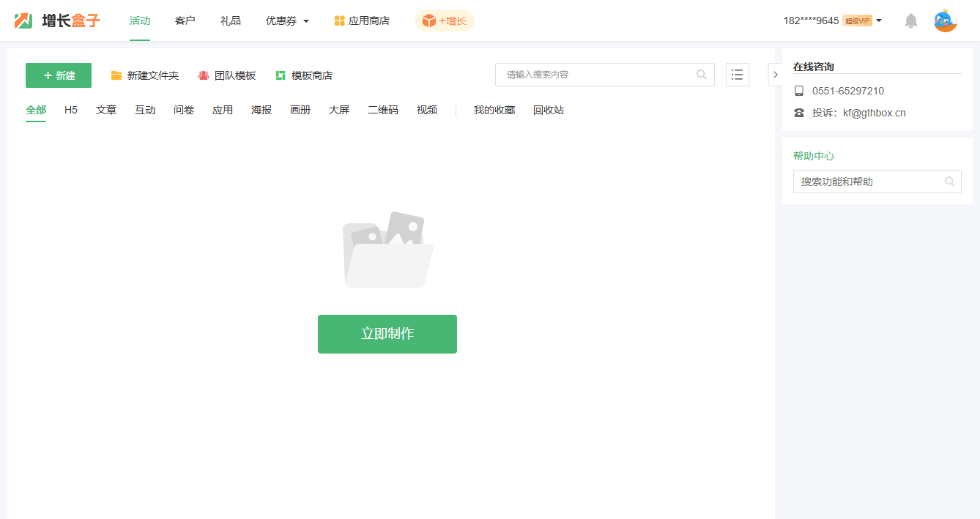The height and width of the screenshot is (519, 980).
Task: Click the 立即制作 button
Action: click(x=387, y=334)
